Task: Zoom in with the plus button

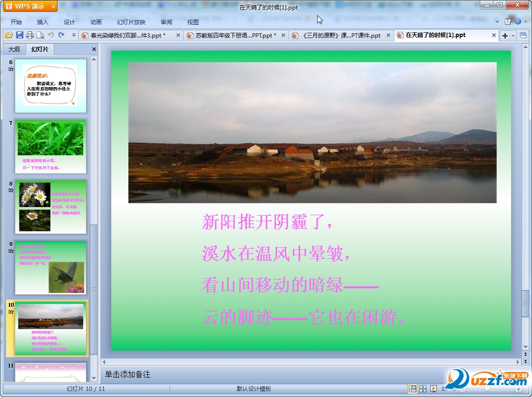Action: (518, 389)
